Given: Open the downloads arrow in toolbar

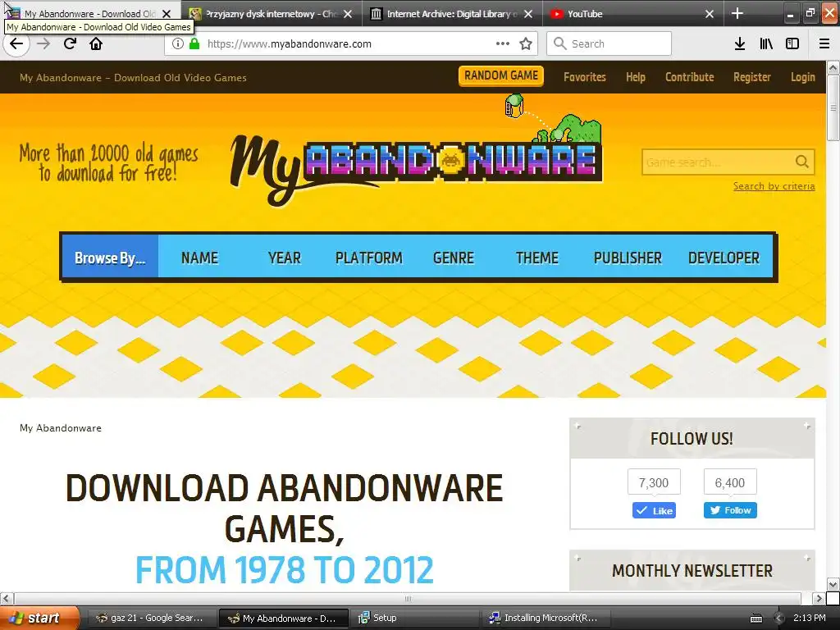Looking at the screenshot, I should [x=739, y=43].
